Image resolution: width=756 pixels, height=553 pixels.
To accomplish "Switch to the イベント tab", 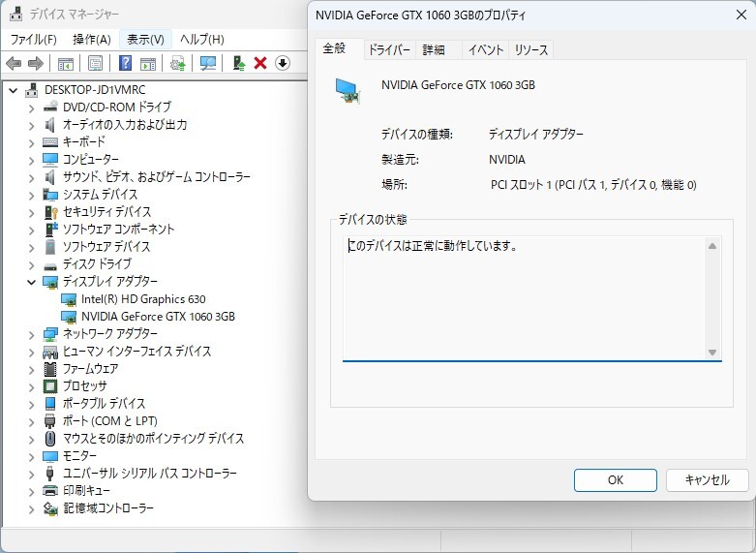I will click(x=486, y=49).
